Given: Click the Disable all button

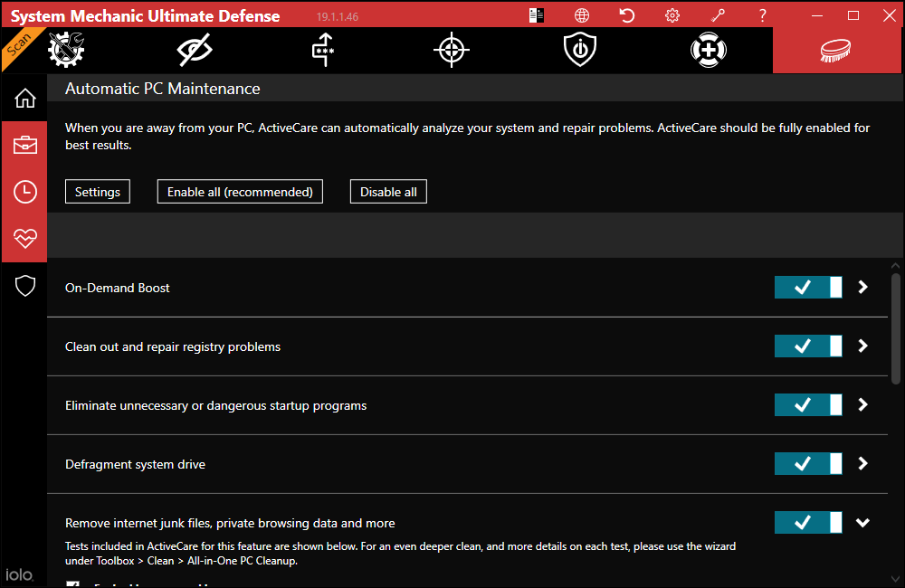Looking at the screenshot, I should pyautogui.click(x=388, y=192).
